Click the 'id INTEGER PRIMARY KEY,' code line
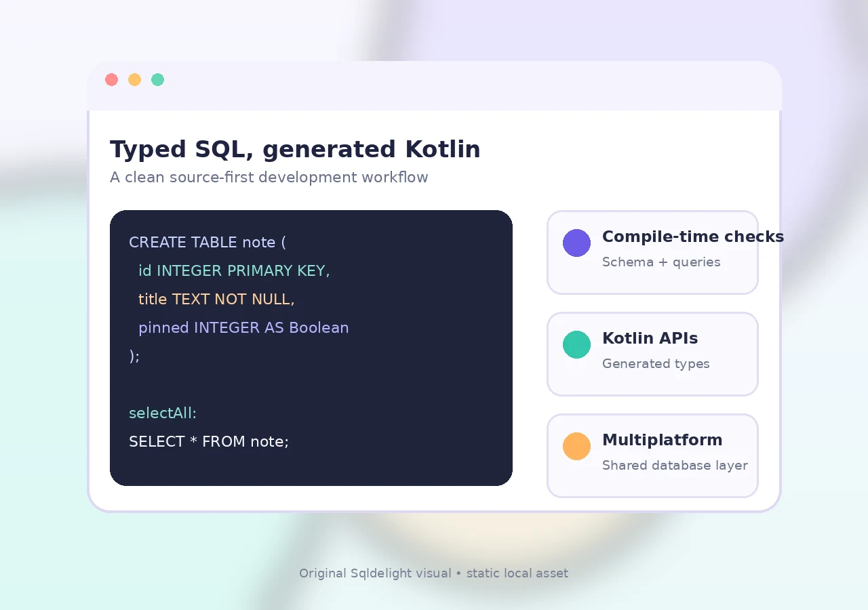Image resolution: width=868 pixels, height=610 pixels. [234, 271]
